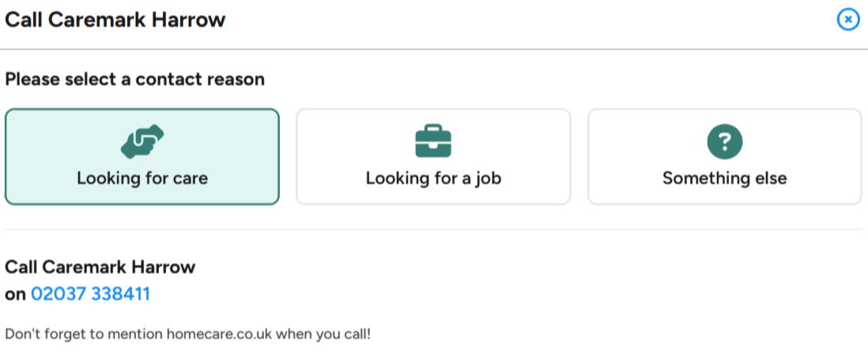This screenshot has height=357, width=868.
Task: Click the bold "Call Caremark Harrow" subheading
Action: (x=100, y=267)
